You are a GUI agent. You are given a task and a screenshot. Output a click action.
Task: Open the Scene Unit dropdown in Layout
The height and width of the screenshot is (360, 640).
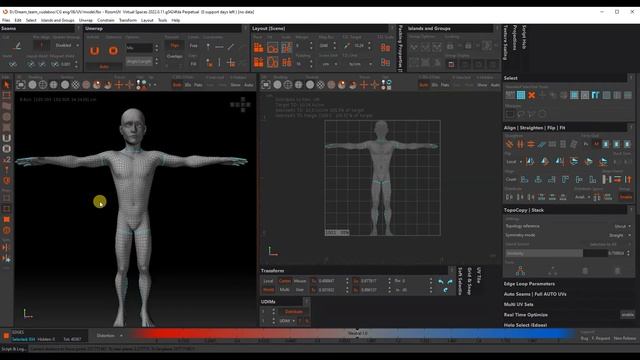coord(329,64)
